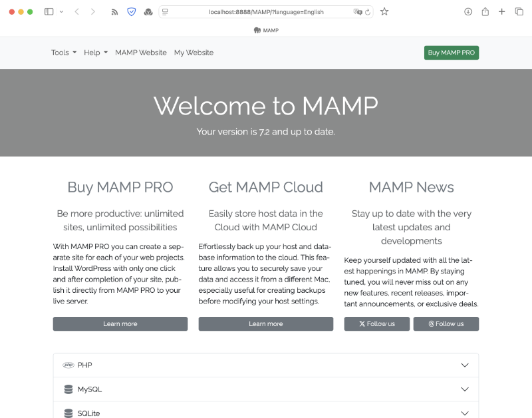Click 'Your version is 7.2 and up to date.'
This screenshot has height=418, width=532.
click(265, 132)
